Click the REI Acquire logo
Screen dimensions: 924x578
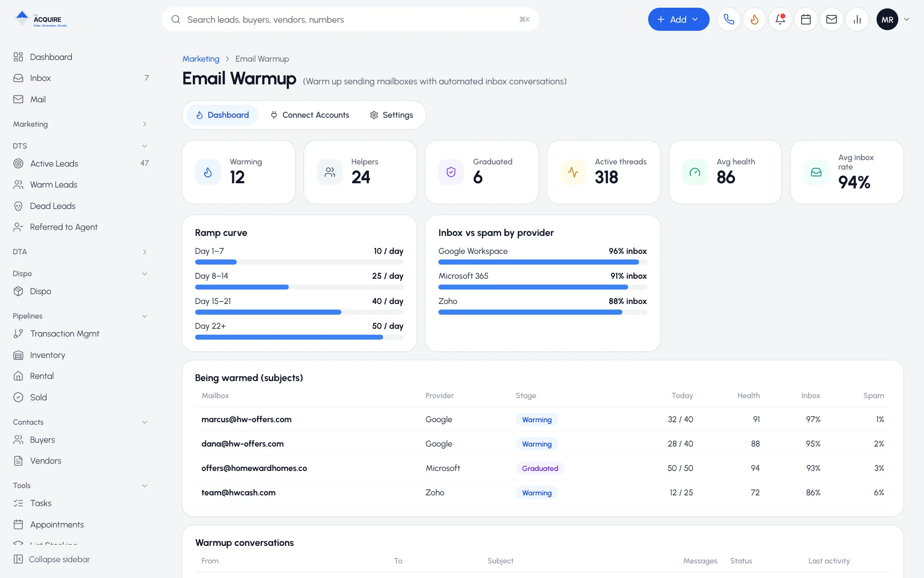pyautogui.click(x=41, y=19)
